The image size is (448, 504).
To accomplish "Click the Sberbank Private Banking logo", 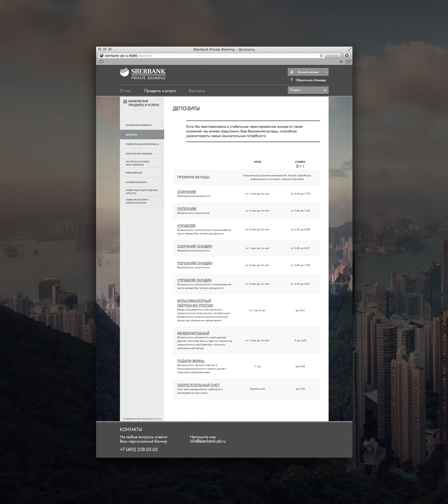I will 143,74.
